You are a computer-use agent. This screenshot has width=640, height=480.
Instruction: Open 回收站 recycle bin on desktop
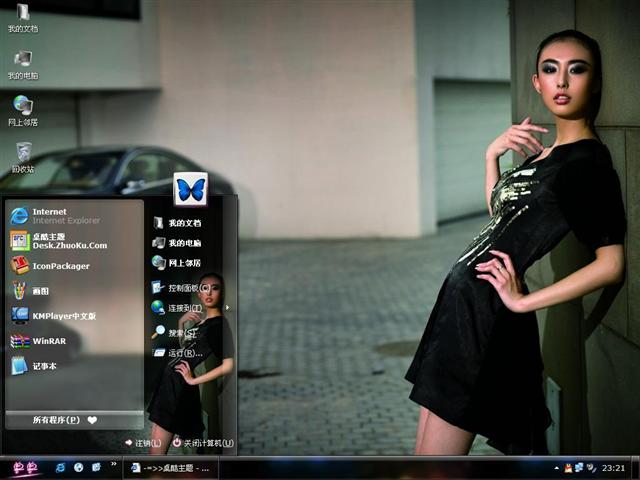pyautogui.click(x=23, y=158)
